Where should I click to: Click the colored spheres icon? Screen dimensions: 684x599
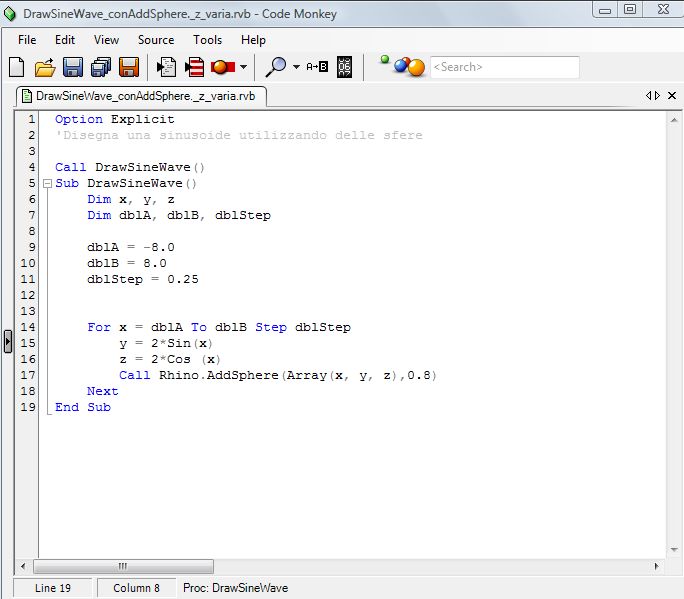(x=409, y=67)
